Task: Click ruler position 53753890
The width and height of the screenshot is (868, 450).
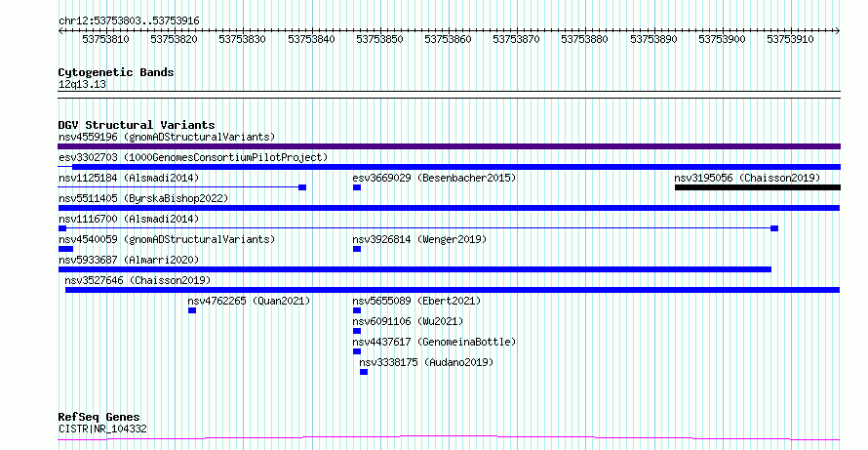Action: (653, 39)
